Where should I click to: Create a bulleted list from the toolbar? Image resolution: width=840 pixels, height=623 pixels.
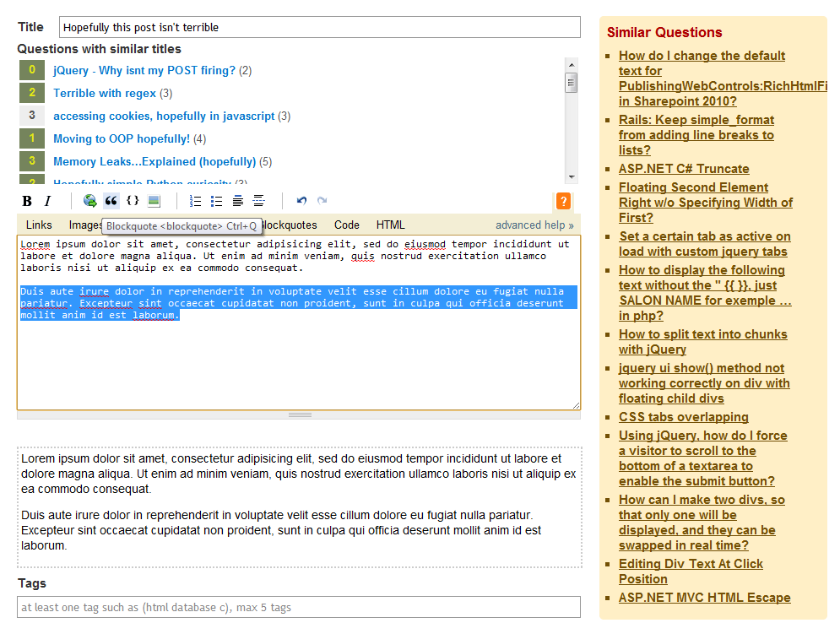pos(217,201)
